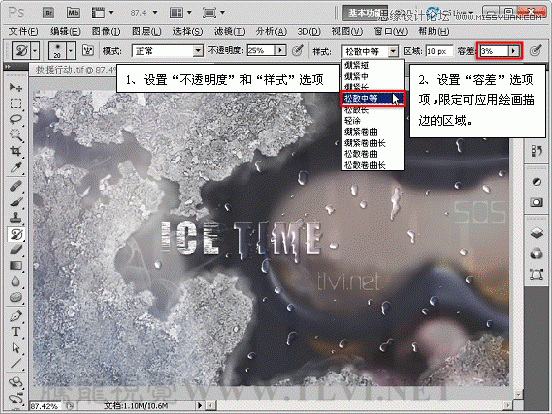Open the 3D(D) menu
This screenshot has height=414, width=552.
pos(309,31)
